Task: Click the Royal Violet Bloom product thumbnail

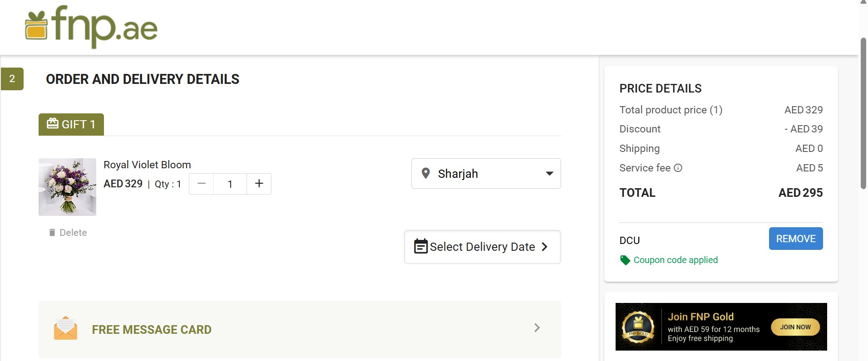Action: click(67, 187)
